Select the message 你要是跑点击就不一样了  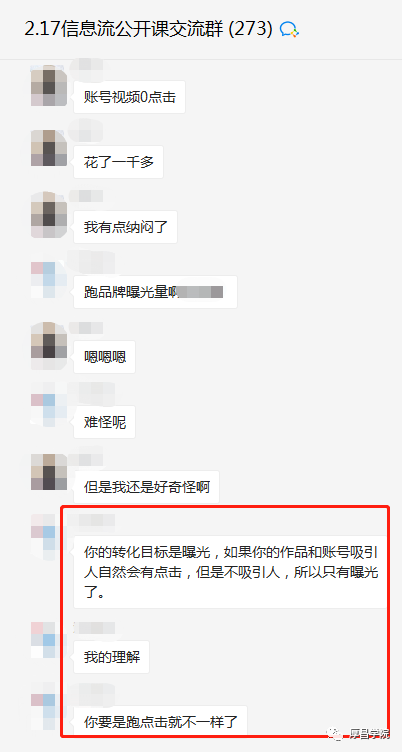click(x=161, y=721)
